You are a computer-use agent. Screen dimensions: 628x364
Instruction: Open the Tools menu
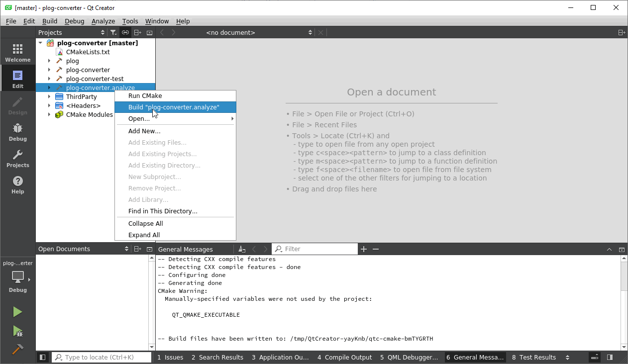(x=130, y=21)
